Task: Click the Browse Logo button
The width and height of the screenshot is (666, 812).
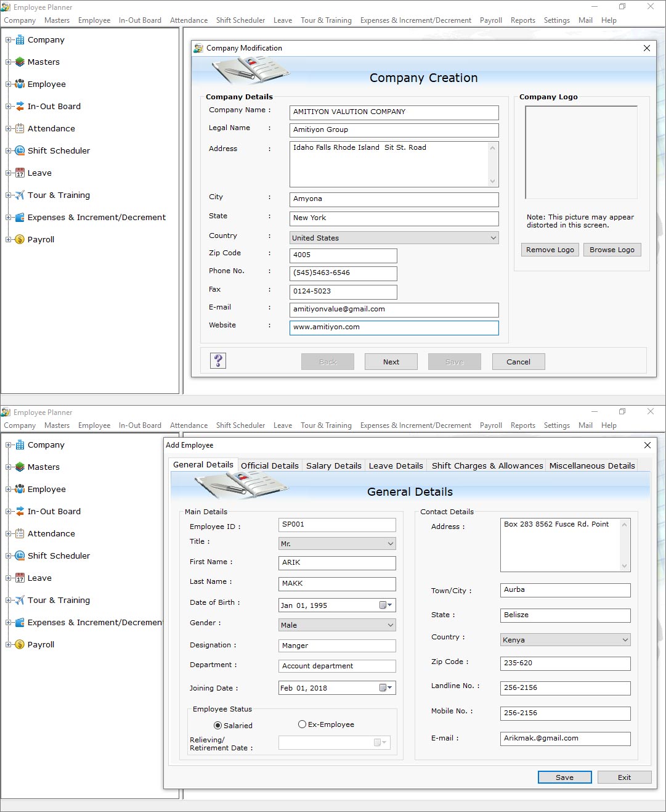Action: point(612,250)
